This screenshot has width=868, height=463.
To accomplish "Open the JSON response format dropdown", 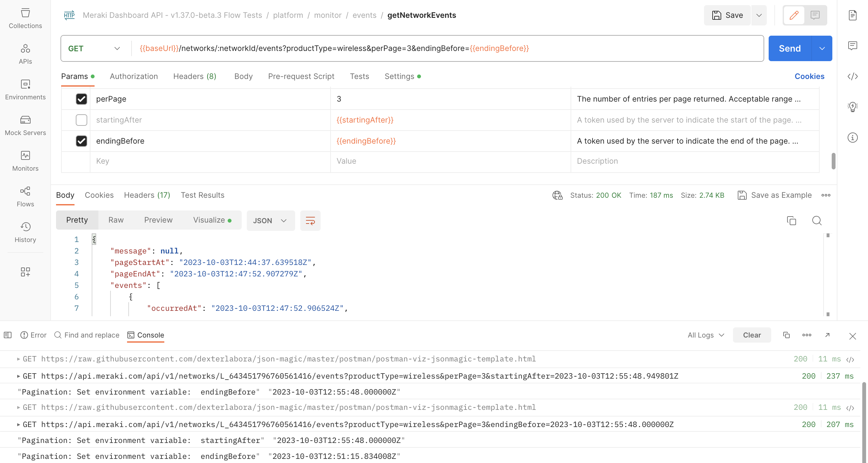I will (271, 221).
